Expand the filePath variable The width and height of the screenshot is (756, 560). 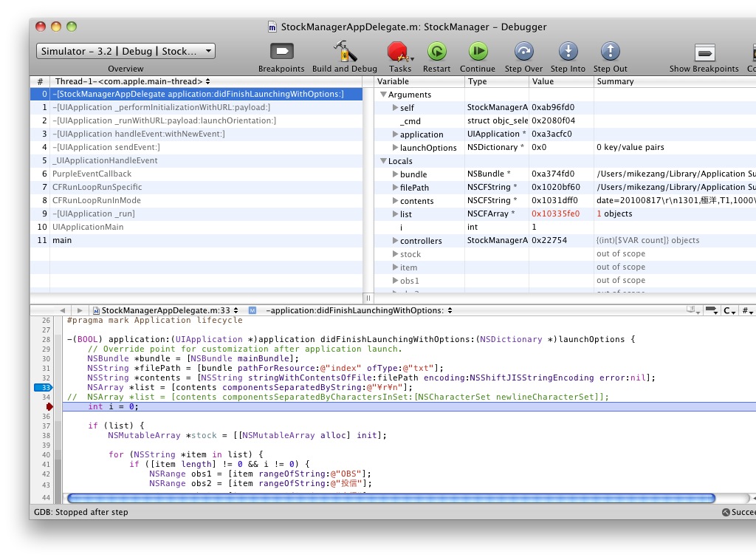(395, 187)
